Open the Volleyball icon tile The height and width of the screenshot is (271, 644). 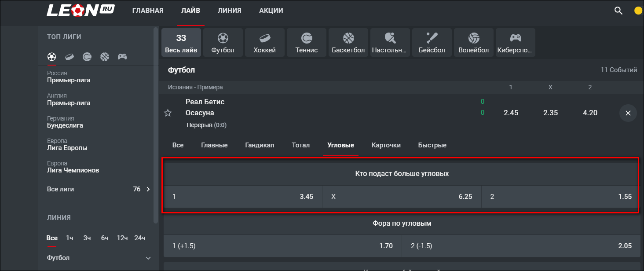click(x=474, y=43)
